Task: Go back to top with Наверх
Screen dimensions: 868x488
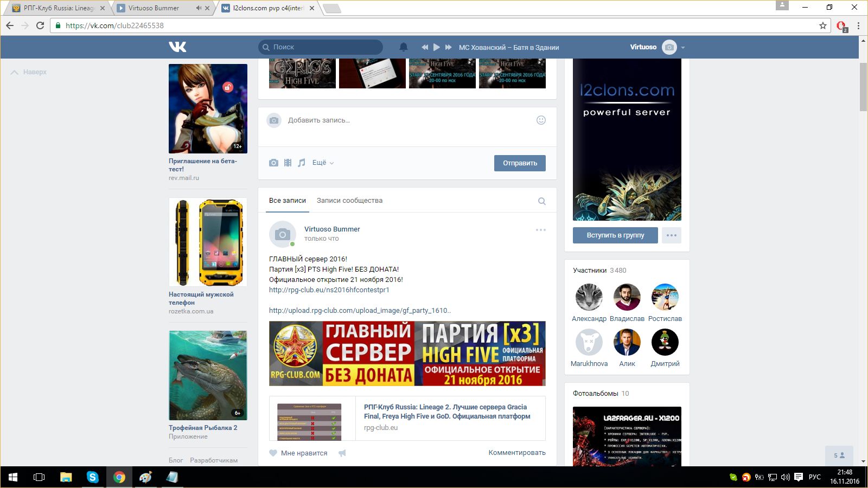Action: click(x=29, y=72)
